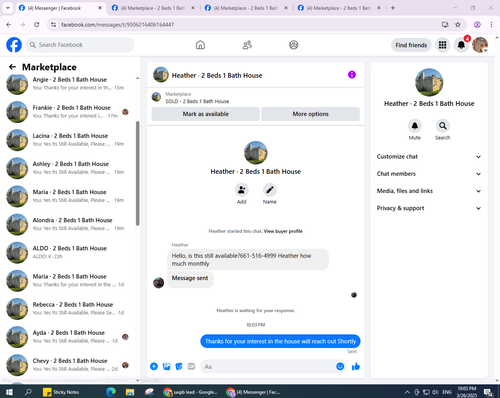Search in conversation magnifier icon
The width and height of the screenshot is (500, 398).
coord(443,126)
